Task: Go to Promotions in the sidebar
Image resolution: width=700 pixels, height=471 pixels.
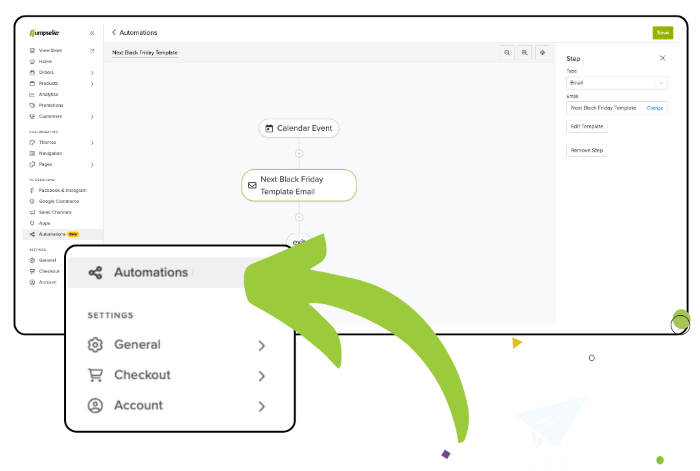Action: click(x=51, y=105)
